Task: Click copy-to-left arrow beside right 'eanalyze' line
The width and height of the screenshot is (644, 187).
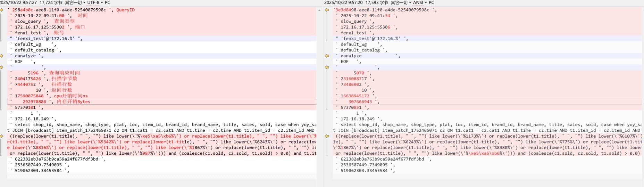Action: [x=327, y=56]
